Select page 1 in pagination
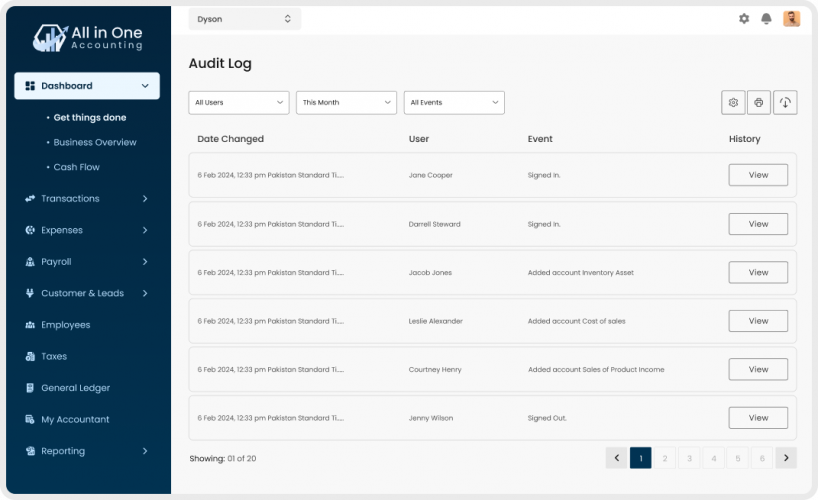 coord(641,458)
